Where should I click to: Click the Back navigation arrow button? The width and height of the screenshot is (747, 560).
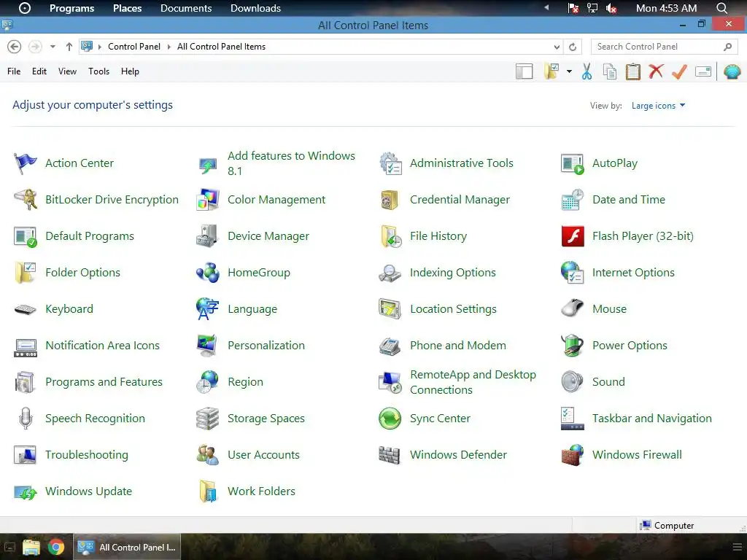click(x=15, y=47)
